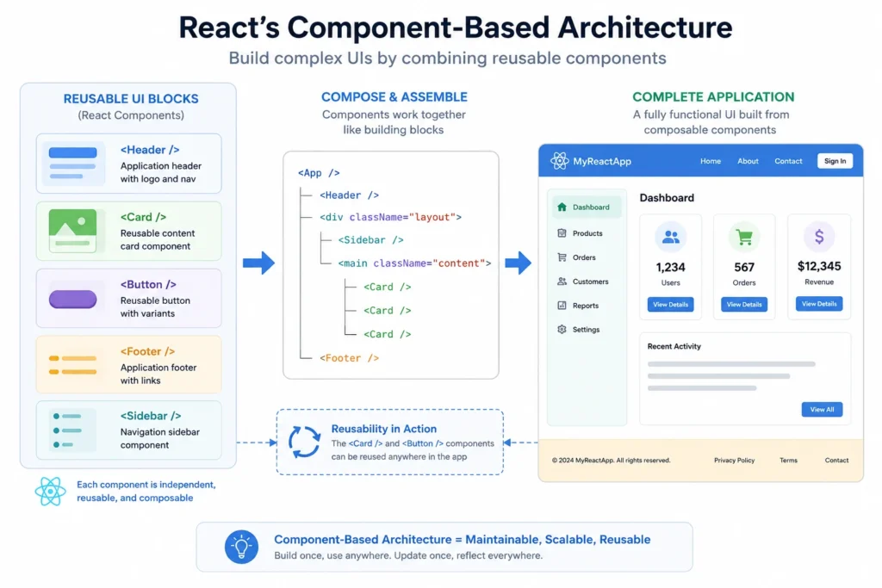Click the Products icon in sidebar
The height and width of the screenshot is (588, 882).
click(x=562, y=232)
